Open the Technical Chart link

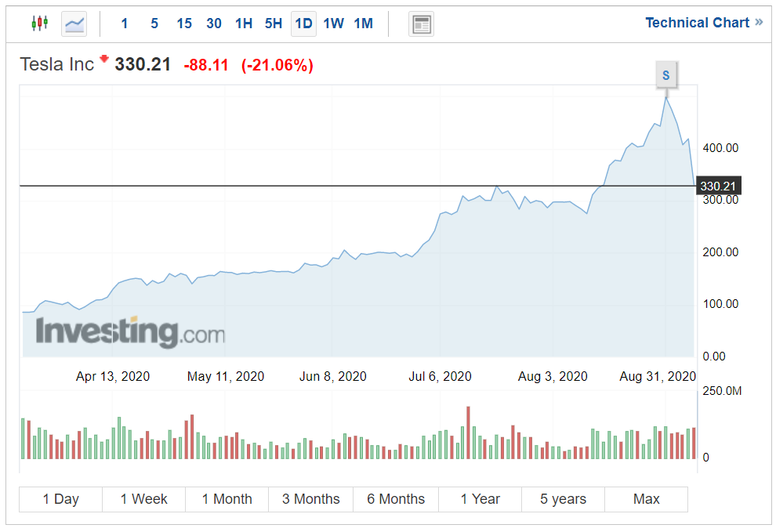coord(704,23)
